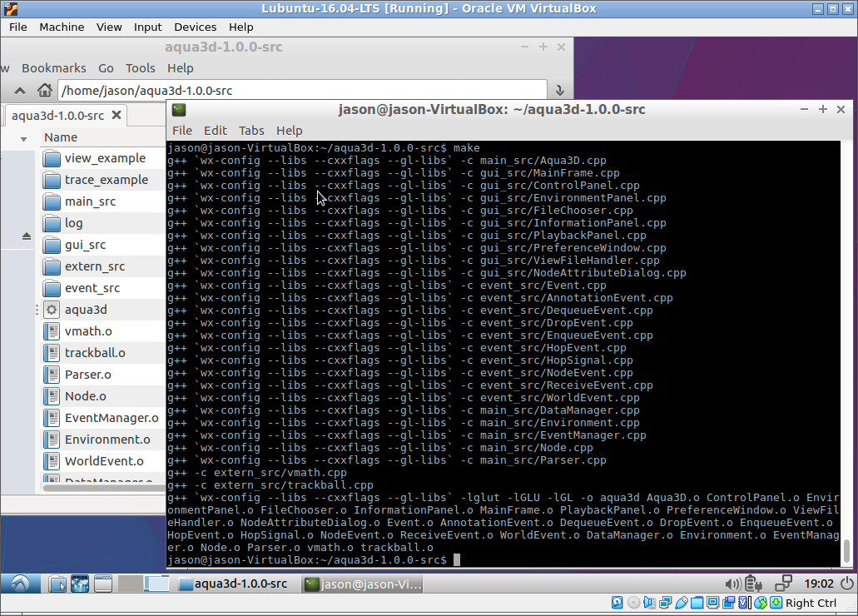858x616 pixels.
Task: Click VirtualBox audio status indicator
Action: (649, 603)
